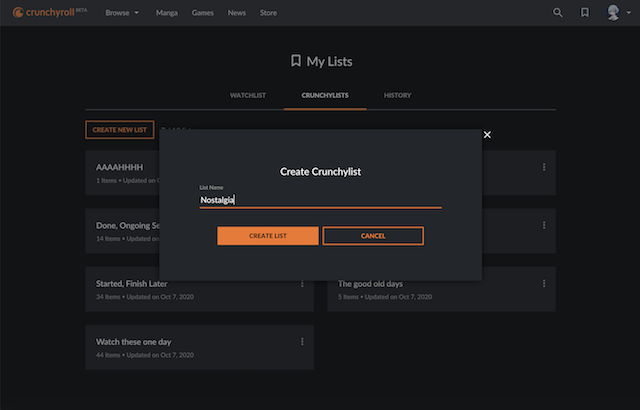
Task: Open options for the second right list card
Action: pyautogui.click(x=544, y=225)
